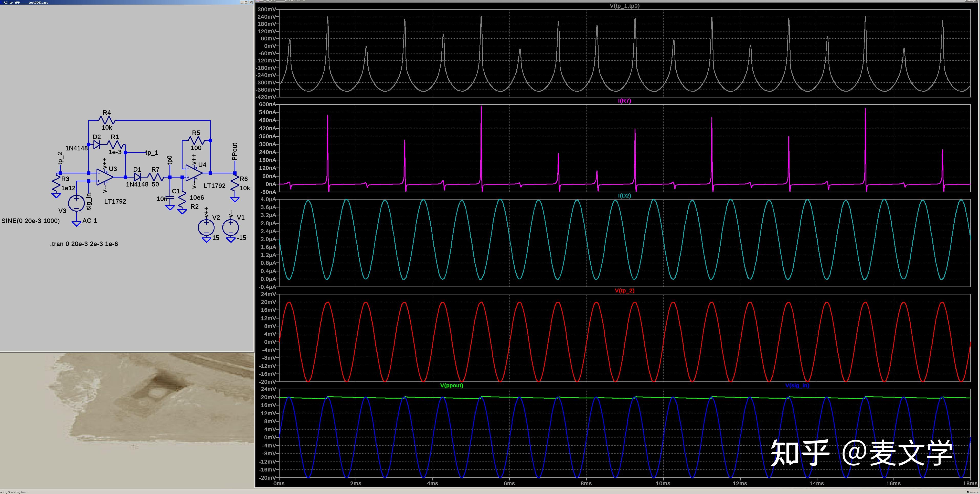Screen dimensions: 980x494
Task: Click the V(tp_2) trace label
Action: click(624, 291)
